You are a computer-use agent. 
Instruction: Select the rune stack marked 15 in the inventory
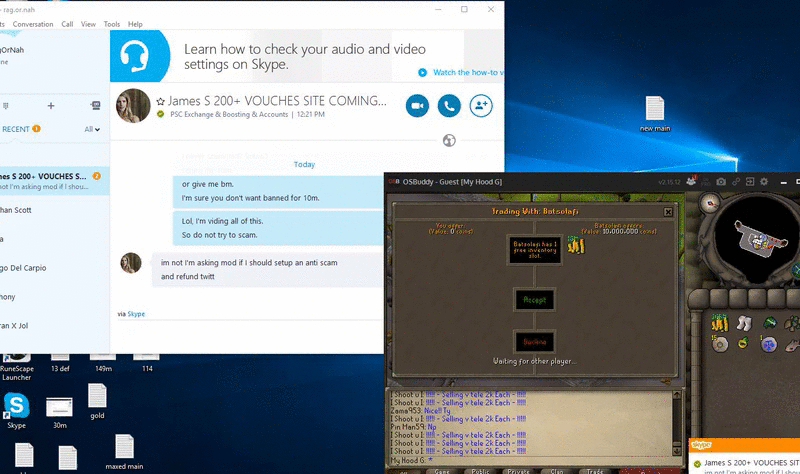pos(719,344)
